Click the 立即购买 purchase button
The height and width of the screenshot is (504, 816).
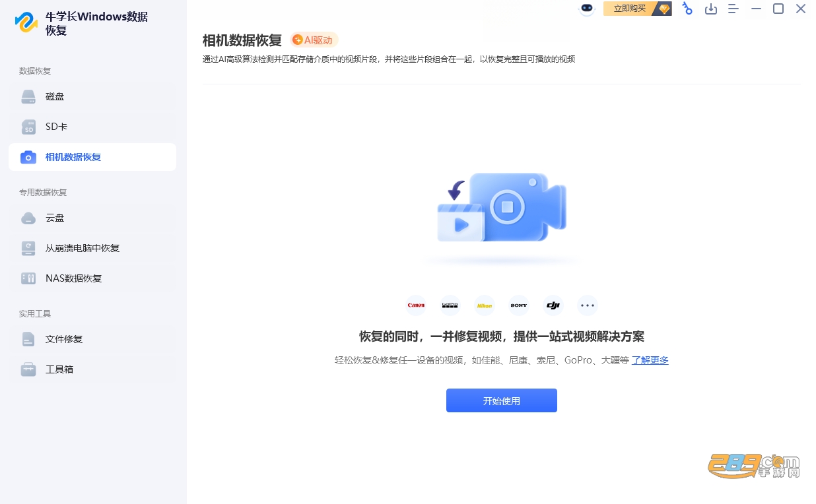[x=638, y=9]
